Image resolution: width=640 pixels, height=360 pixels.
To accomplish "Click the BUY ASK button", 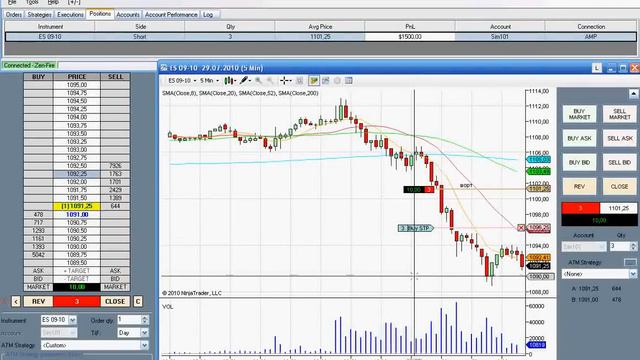I will tap(580, 138).
